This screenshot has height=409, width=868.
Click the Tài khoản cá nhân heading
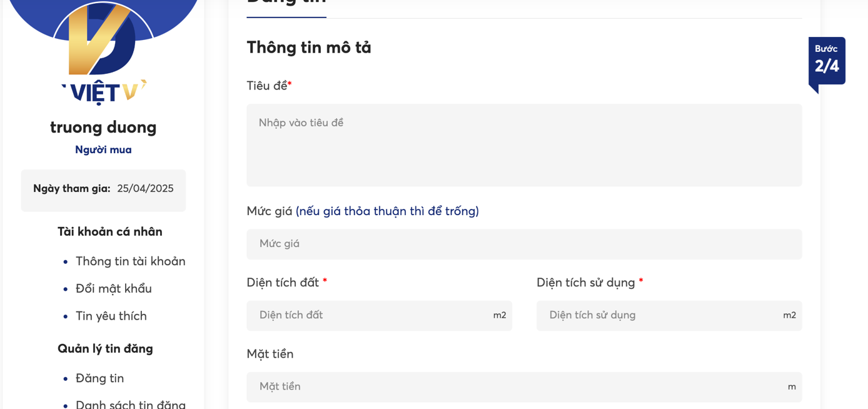point(110,232)
